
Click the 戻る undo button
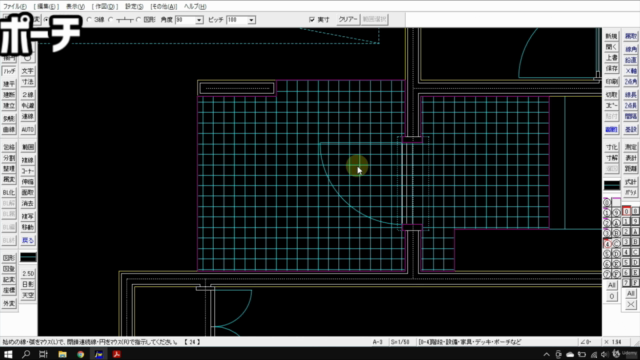(x=28, y=240)
